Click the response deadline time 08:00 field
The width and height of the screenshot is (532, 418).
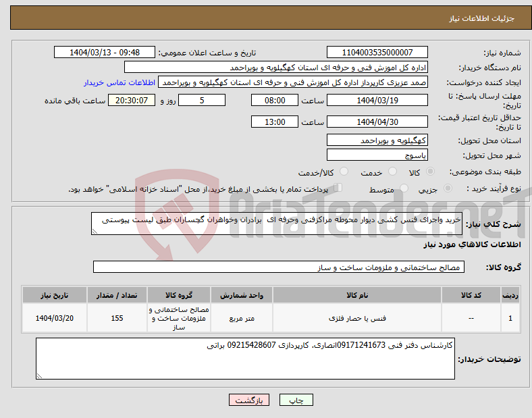coord(275,100)
